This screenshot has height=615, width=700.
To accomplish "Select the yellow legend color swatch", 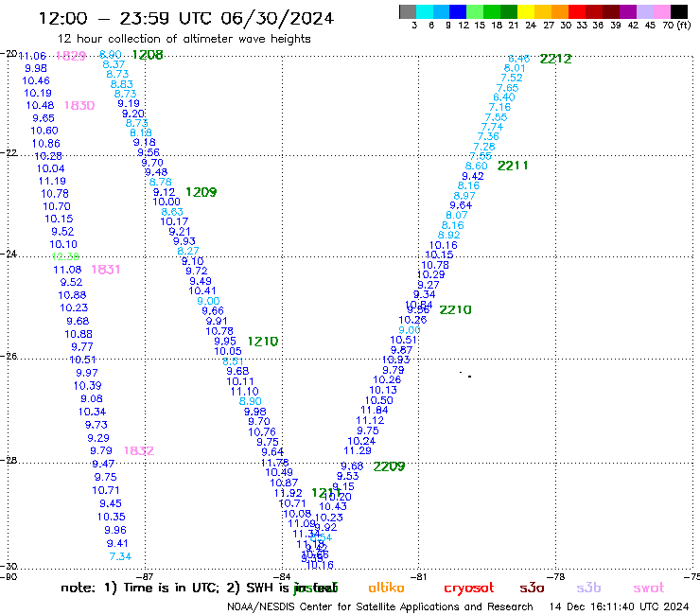I will click(526, 11).
